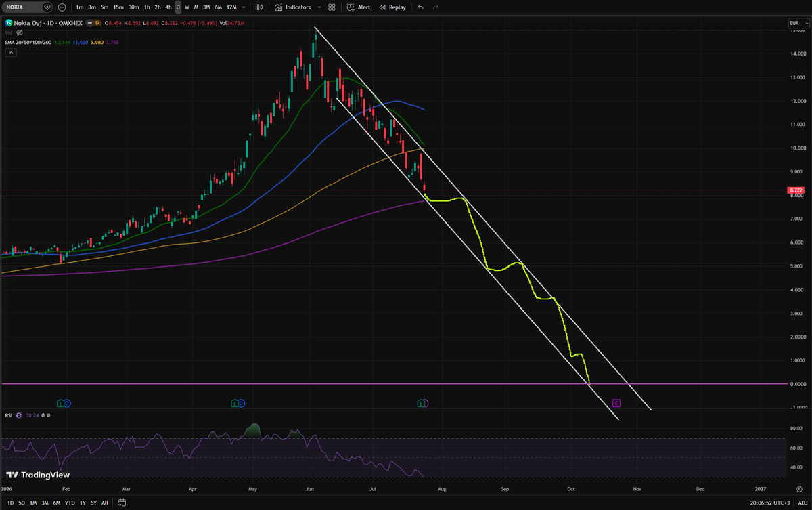Open the Go to date calendar icon
This screenshot has height=510, width=812.
click(122, 503)
